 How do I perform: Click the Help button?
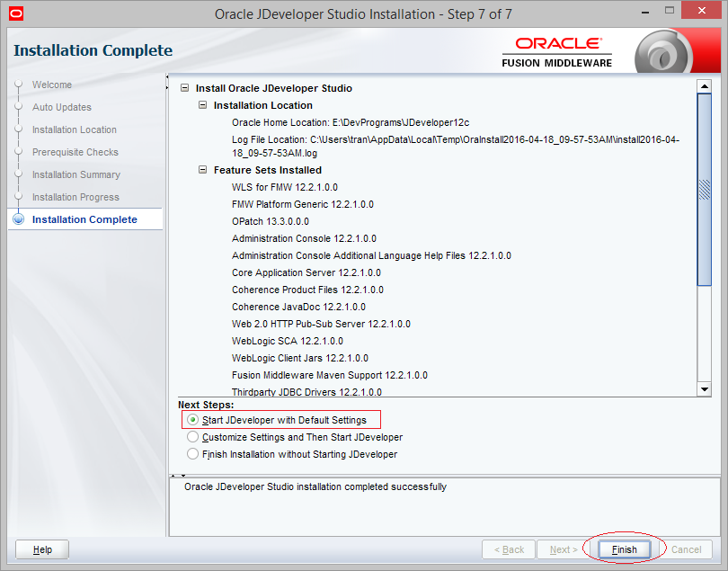[42, 549]
